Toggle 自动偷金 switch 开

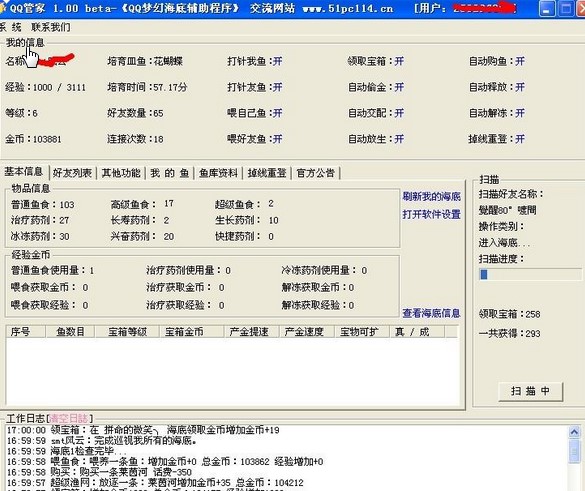tap(399, 87)
